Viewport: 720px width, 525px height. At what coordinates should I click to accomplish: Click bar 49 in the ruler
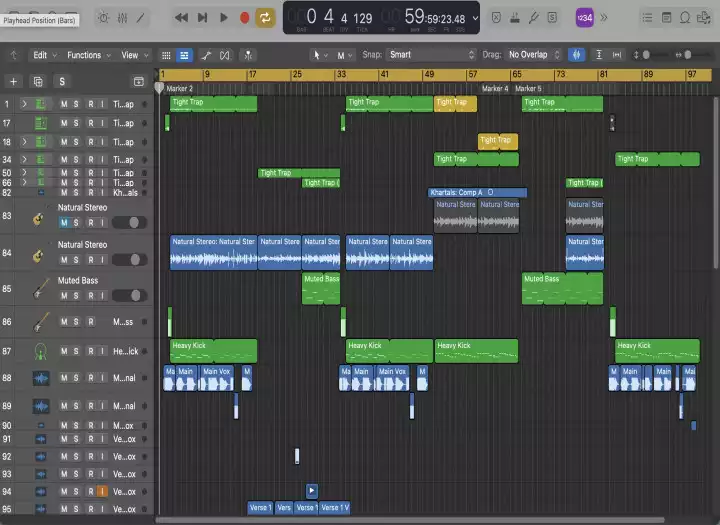click(429, 74)
